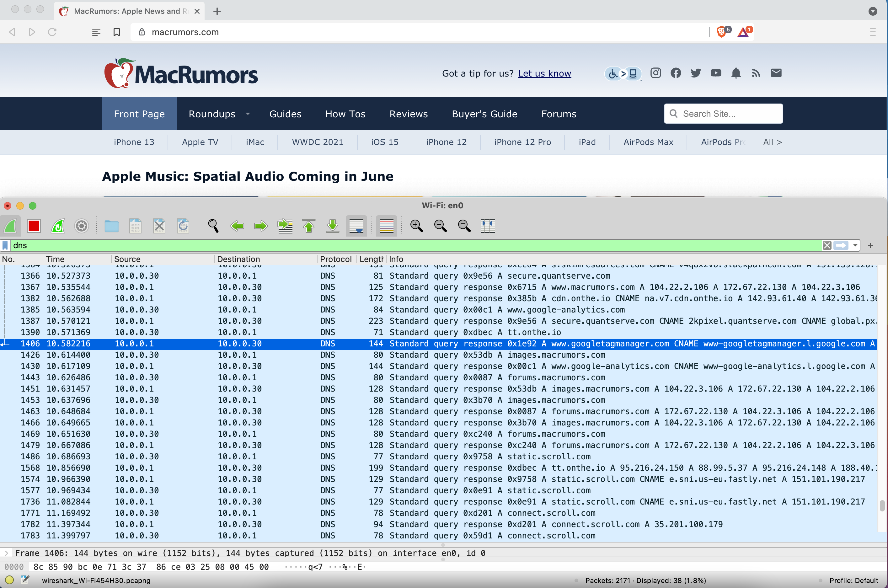This screenshot has width=888, height=588.
Task: Jump to the first packet
Action: 309,226
